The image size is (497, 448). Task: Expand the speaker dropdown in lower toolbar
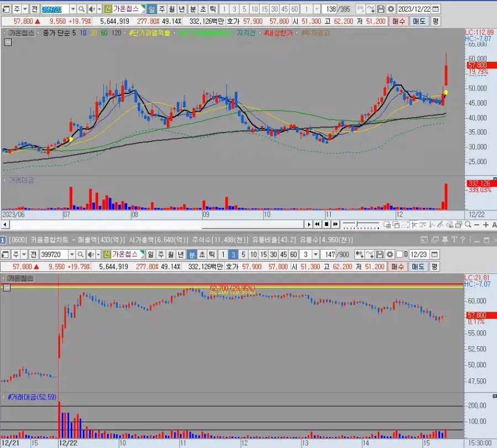point(98,254)
